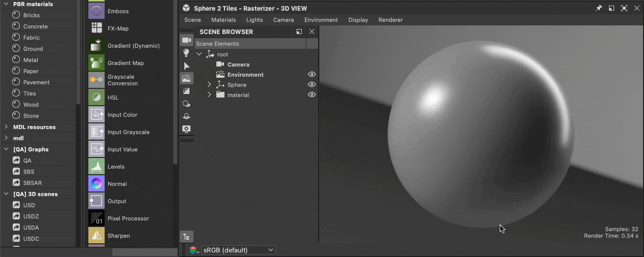Open the color channel layers icon menu

pyautogui.click(x=194, y=250)
